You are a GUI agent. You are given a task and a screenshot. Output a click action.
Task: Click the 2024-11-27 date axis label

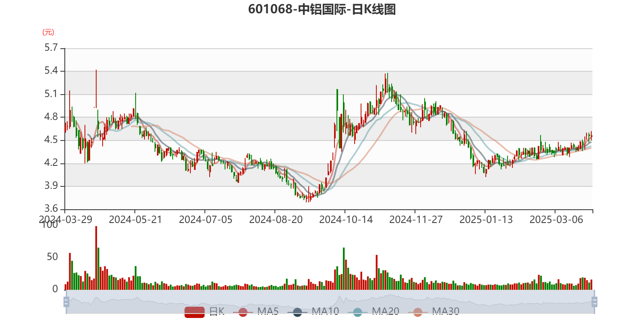pos(416,220)
